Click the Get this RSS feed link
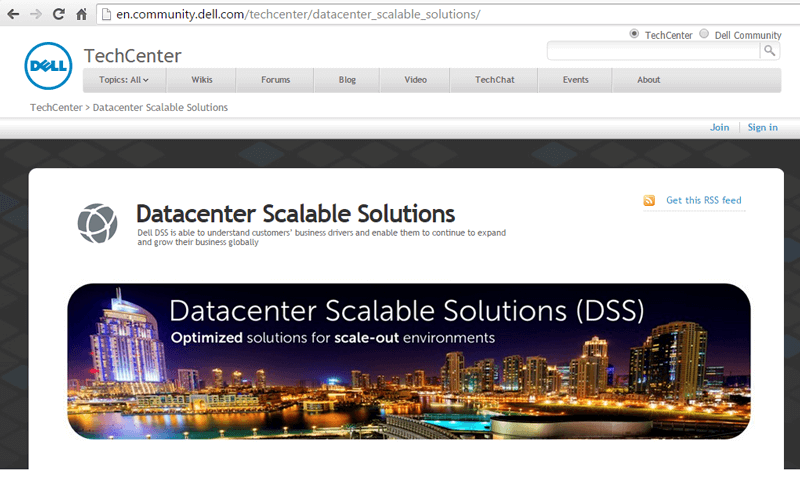Screen dimensions: 800x487 tap(704, 200)
